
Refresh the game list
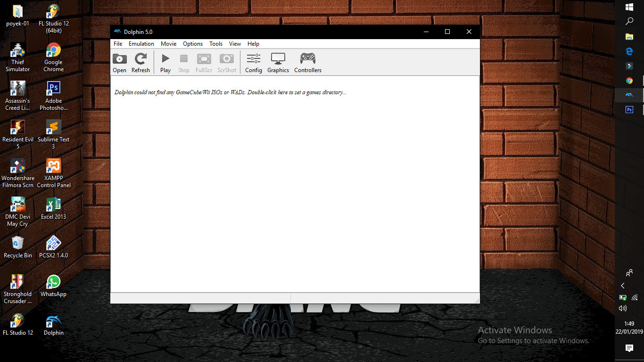tap(140, 63)
